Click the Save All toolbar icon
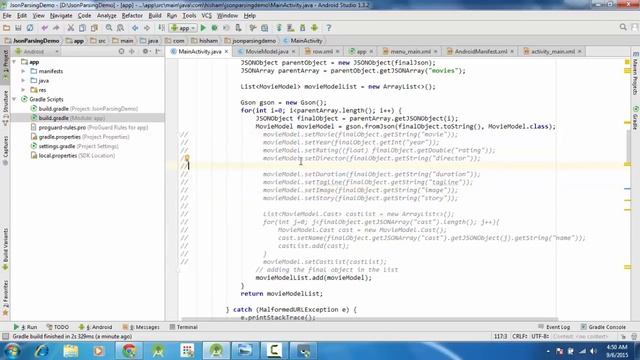 pyautogui.click(x=18, y=28)
